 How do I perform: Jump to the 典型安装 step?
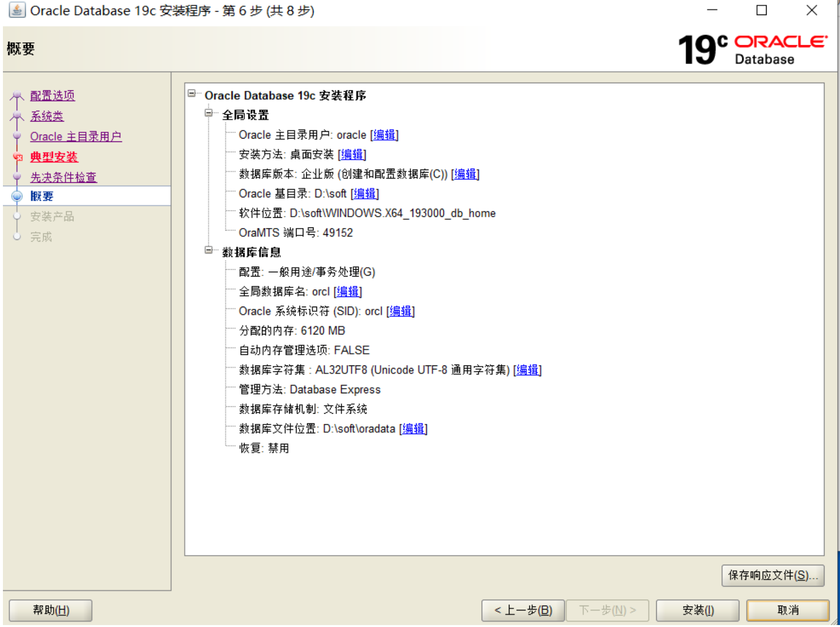pos(54,157)
